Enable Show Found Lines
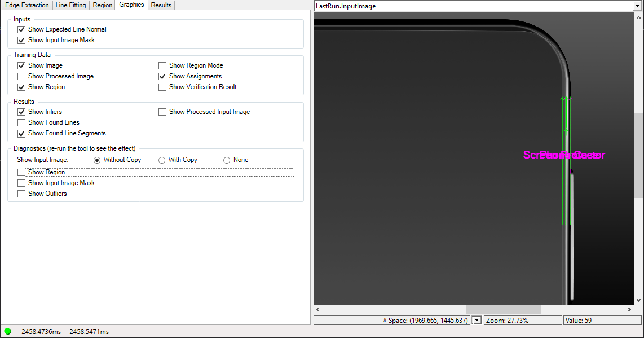 21,122
